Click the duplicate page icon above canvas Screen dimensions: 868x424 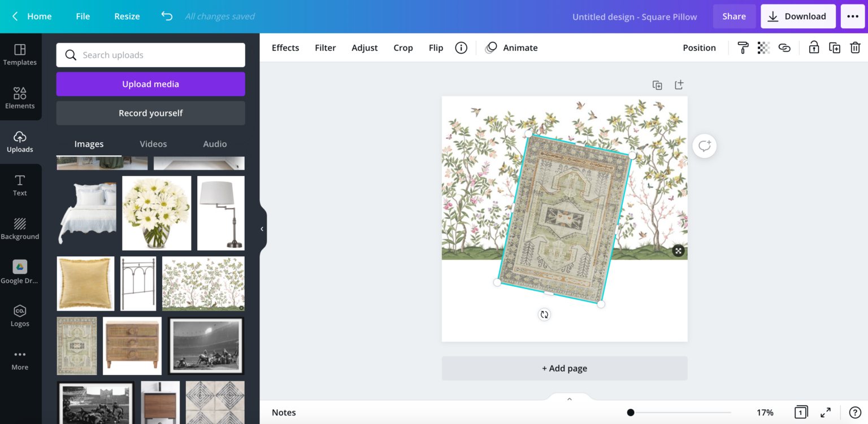click(657, 85)
